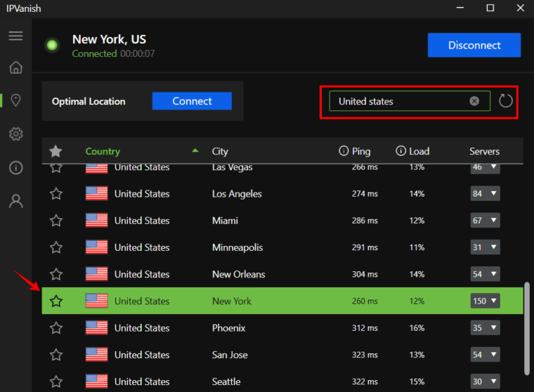Viewport: 534px width, 392px height.
Task: Favorite the Miami server with star
Action: tap(56, 220)
